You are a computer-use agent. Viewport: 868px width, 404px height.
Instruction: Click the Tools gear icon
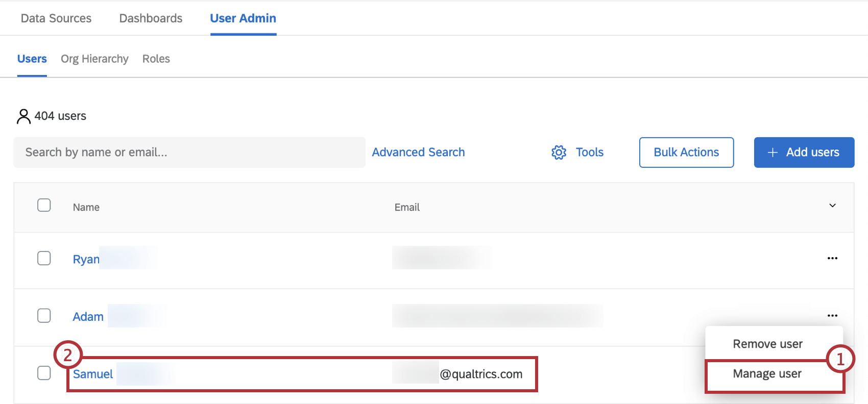pyautogui.click(x=559, y=153)
